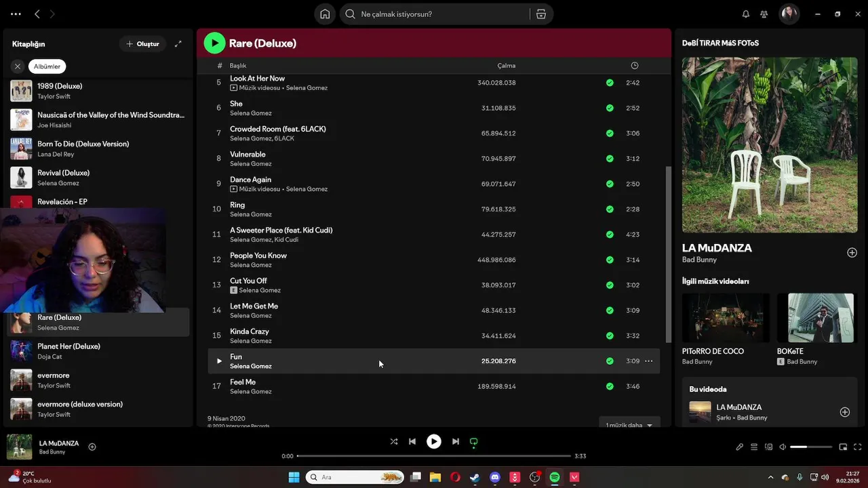Open the friend activity icon
The width and height of the screenshot is (868, 488).
tap(764, 14)
